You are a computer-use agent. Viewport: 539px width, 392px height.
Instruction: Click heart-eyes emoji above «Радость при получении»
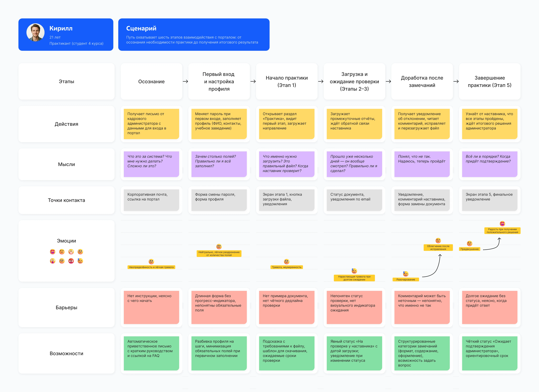point(502,224)
